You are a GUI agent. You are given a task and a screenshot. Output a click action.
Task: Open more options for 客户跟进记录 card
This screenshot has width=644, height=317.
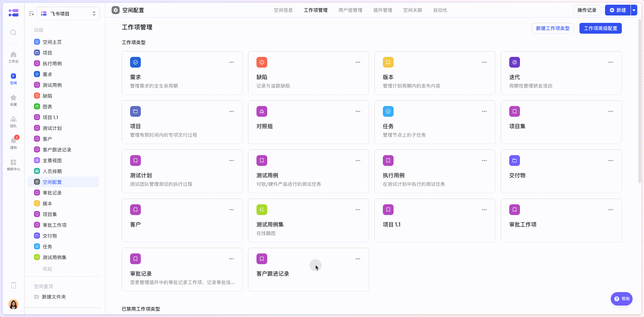(x=358, y=259)
